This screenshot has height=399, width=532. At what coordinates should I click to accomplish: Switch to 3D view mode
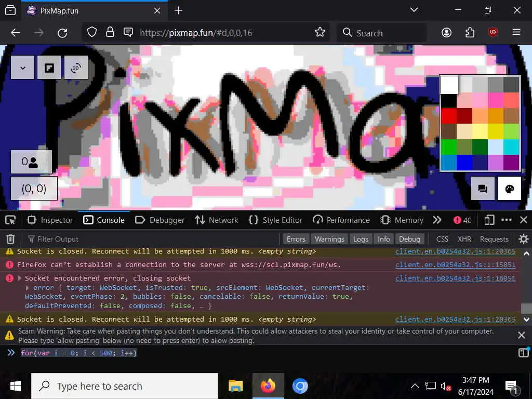coord(76,68)
